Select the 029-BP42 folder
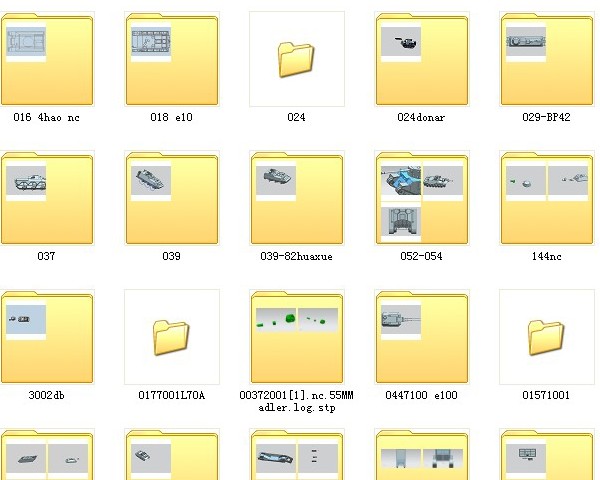This screenshot has height=480, width=600. (x=546, y=60)
